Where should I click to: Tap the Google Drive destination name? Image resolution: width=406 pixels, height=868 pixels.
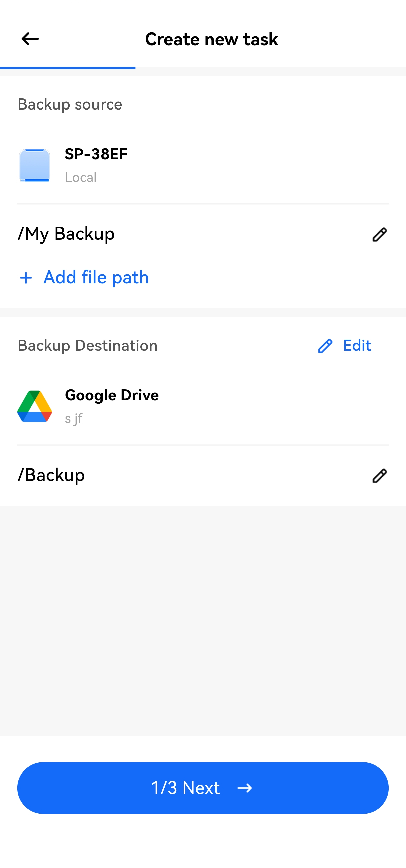click(112, 395)
